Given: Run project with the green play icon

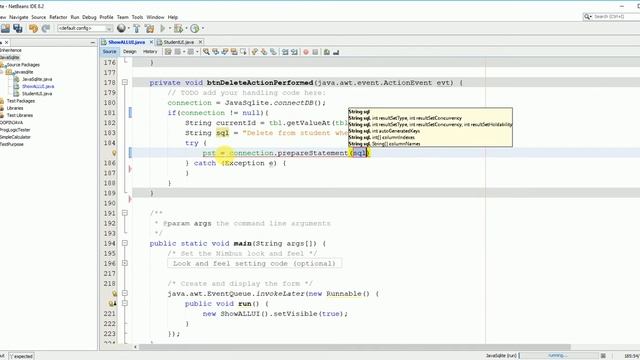Looking at the screenshot, I should pos(163,28).
